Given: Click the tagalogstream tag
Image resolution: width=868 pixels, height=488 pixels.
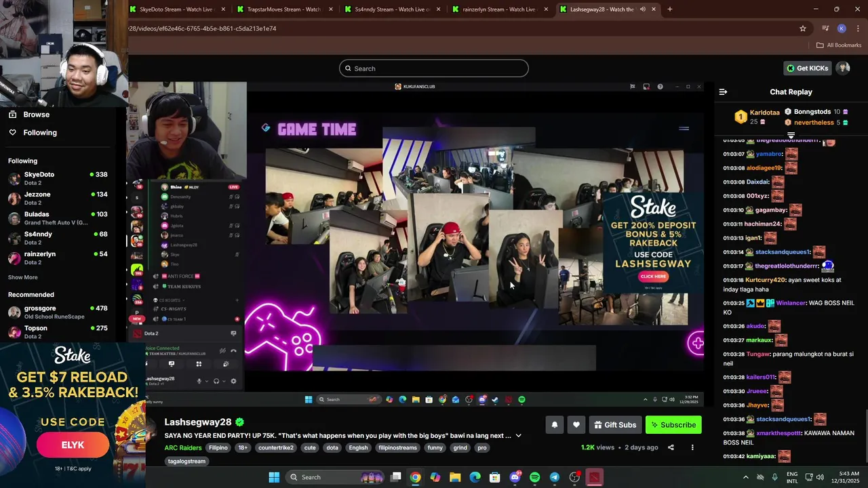Looking at the screenshot, I should click(186, 462).
